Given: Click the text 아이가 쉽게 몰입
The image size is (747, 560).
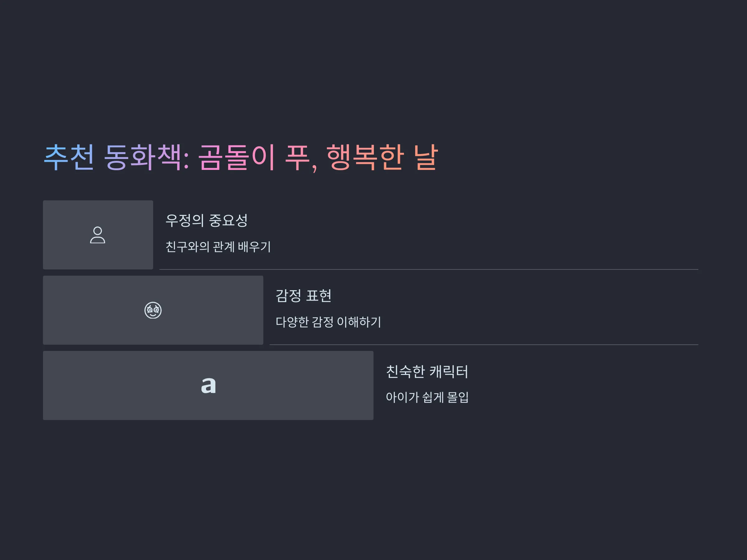Looking at the screenshot, I should tap(427, 397).
